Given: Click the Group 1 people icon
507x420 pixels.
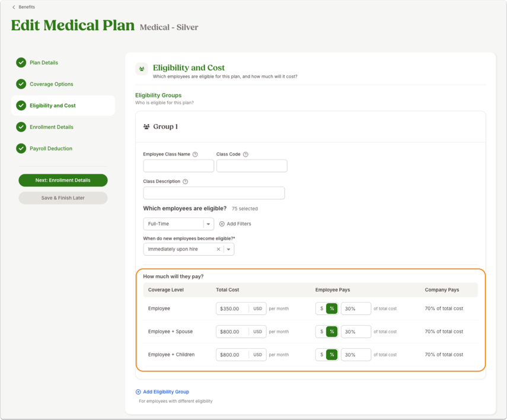Looking at the screenshot, I should (x=146, y=126).
